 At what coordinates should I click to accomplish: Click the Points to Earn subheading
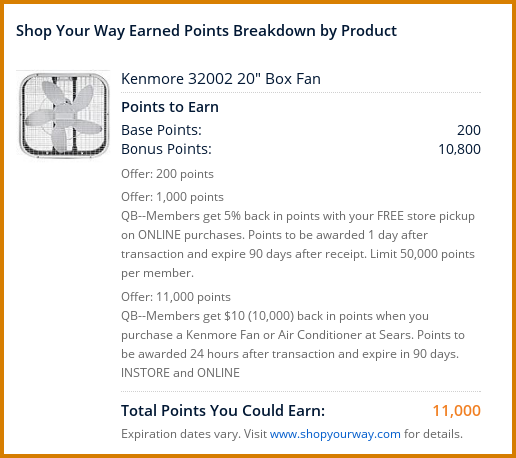pyautogui.click(x=170, y=107)
